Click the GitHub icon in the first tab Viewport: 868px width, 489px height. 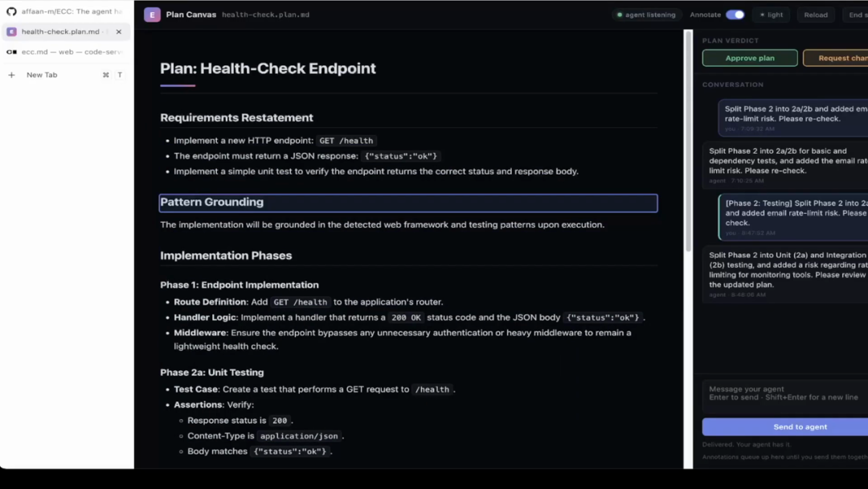(11, 11)
